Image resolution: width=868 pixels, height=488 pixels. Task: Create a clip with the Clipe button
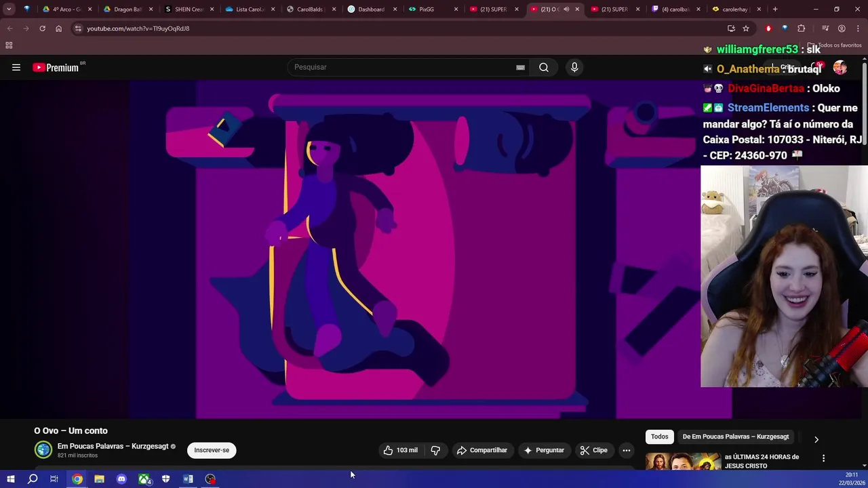coord(593,450)
